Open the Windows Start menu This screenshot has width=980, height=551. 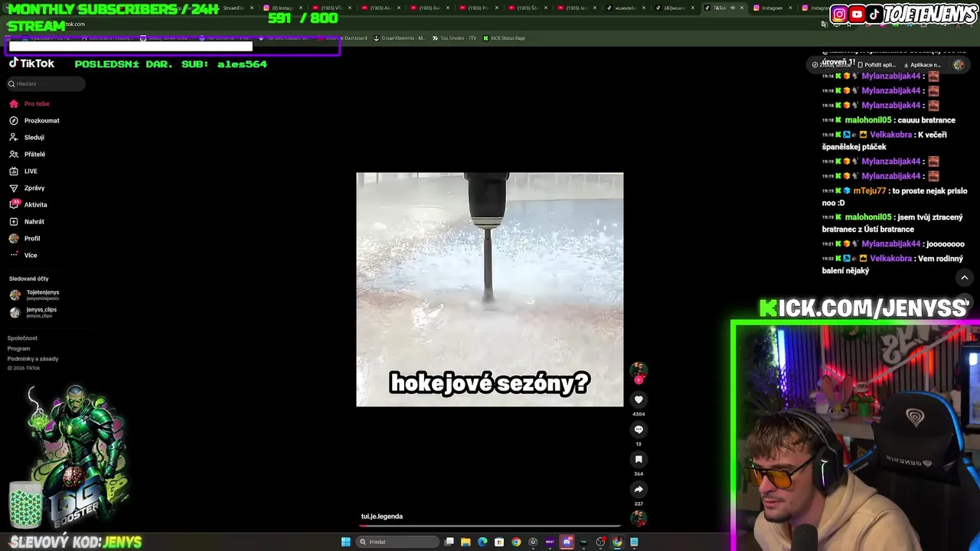pos(345,542)
